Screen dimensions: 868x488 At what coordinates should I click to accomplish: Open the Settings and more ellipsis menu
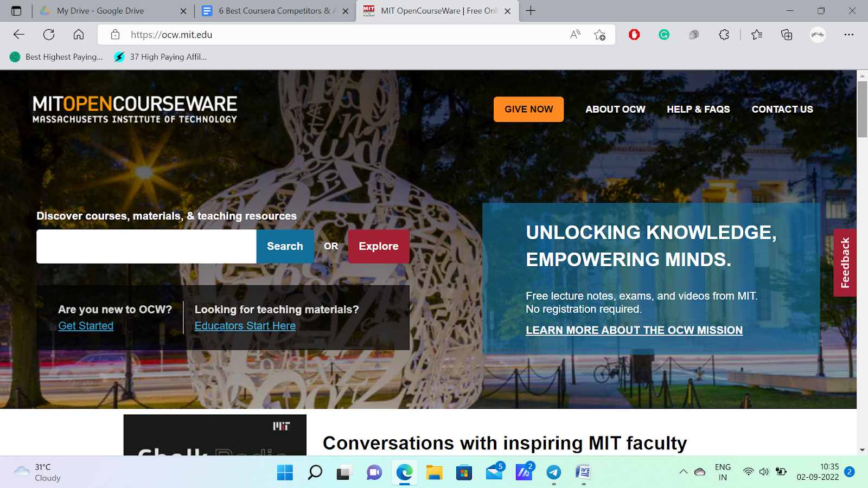849,35
